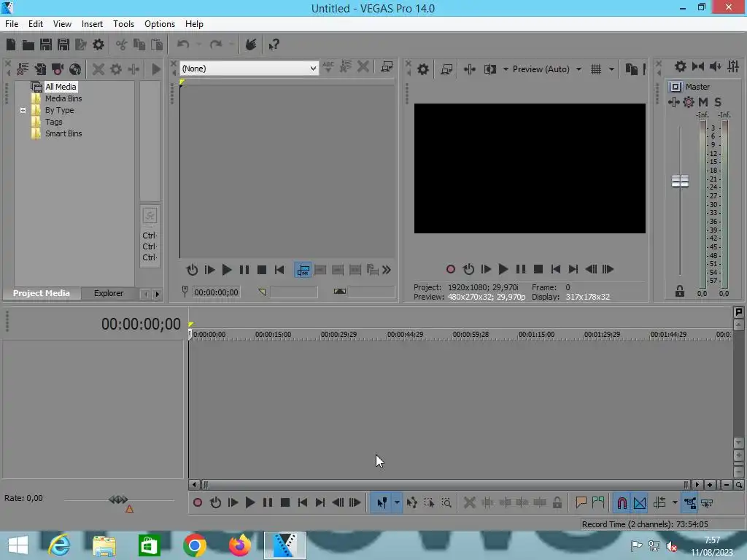The height and width of the screenshot is (560, 747).
Task: Open the Overlays dropdown arrow in preview
Action: (611, 69)
